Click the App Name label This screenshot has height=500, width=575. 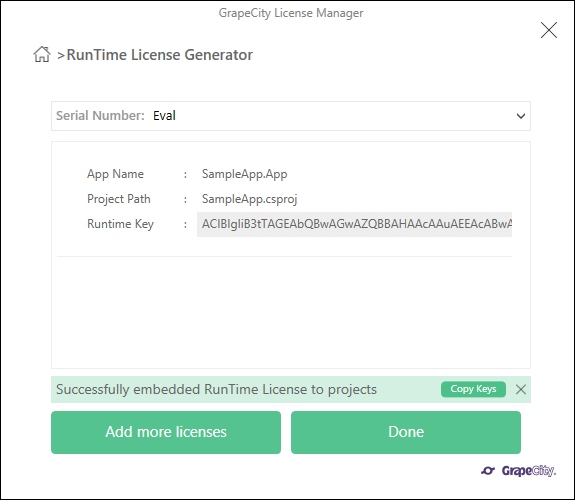point(115,174)
